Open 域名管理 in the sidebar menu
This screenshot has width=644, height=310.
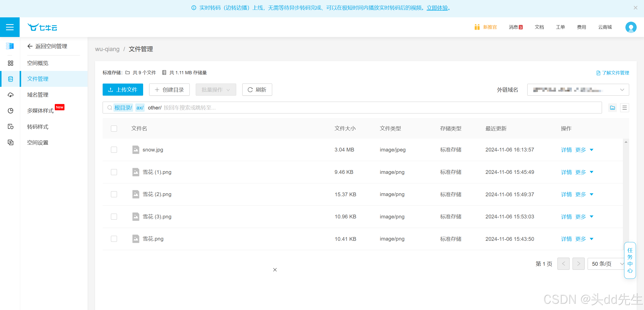tap(38, 95)
